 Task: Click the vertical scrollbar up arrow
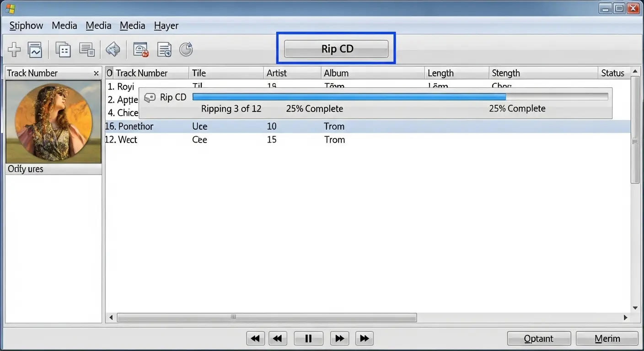click(635, 72)
